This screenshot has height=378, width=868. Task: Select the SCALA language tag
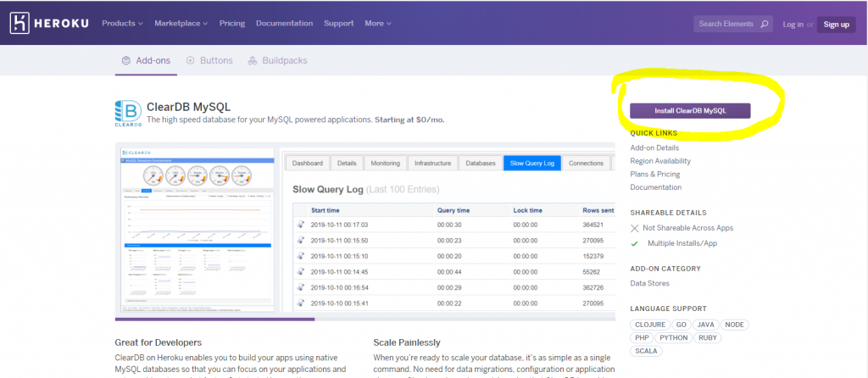[x=646, y=351]
